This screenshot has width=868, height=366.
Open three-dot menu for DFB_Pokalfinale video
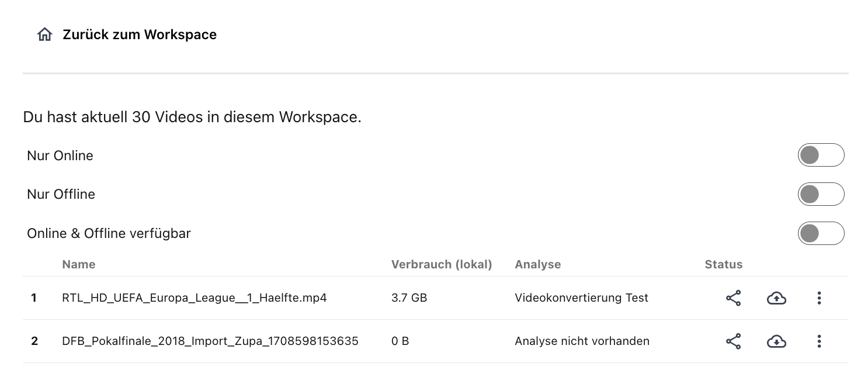pyautogui.click(x=819, y=341)
